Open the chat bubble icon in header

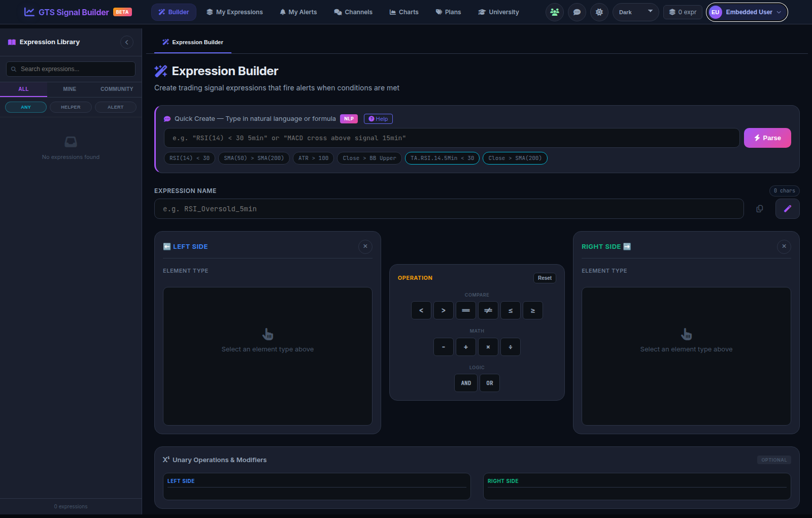577,12
